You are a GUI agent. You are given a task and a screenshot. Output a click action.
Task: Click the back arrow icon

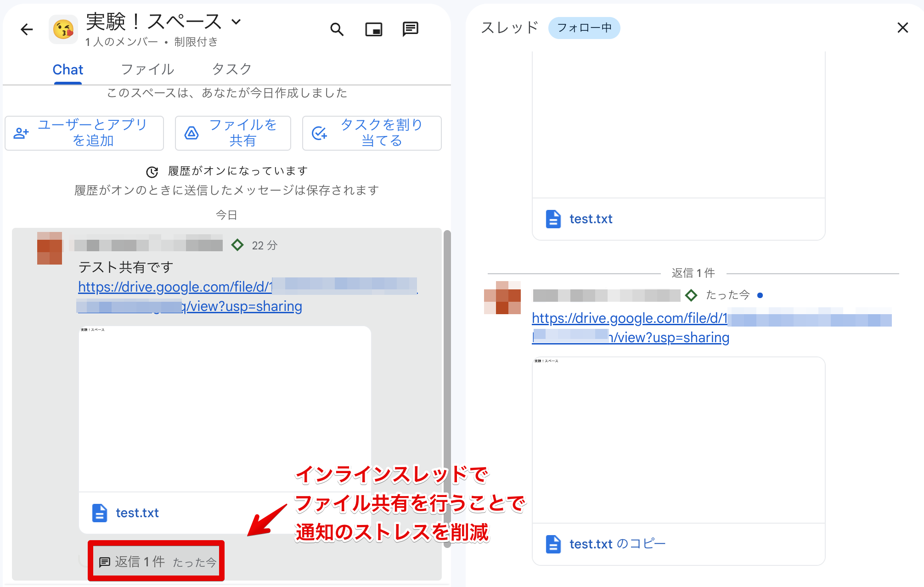pos(27,30)
